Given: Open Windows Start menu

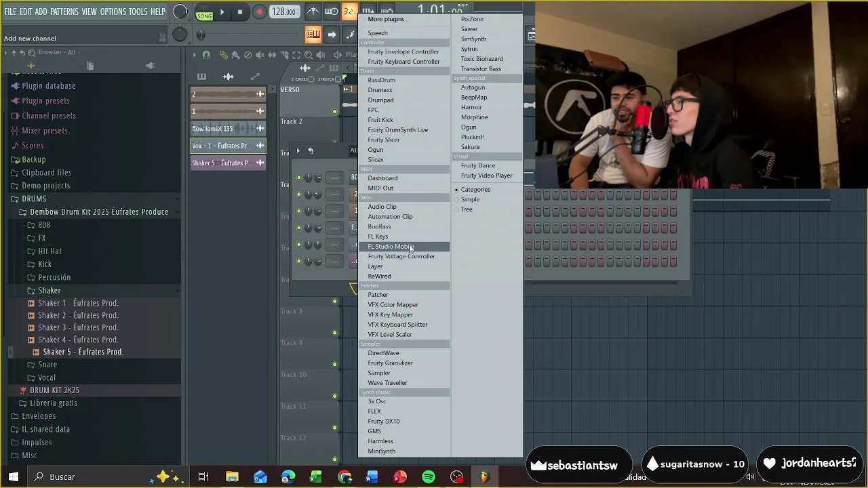Looking at the screenshot, I should tap(13, 477).
